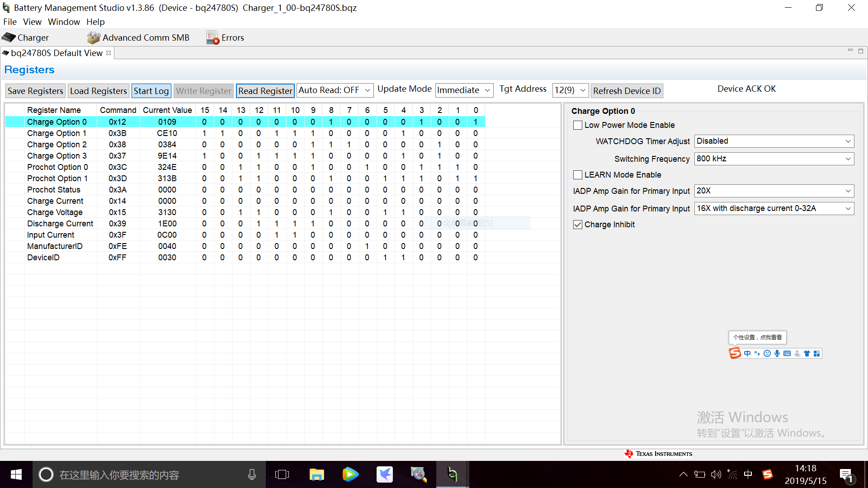This screenshot has width=868, height=488.
Task: Select Prochot Option 0 register name
Action: pyautogui.click(x=57, y=167)
